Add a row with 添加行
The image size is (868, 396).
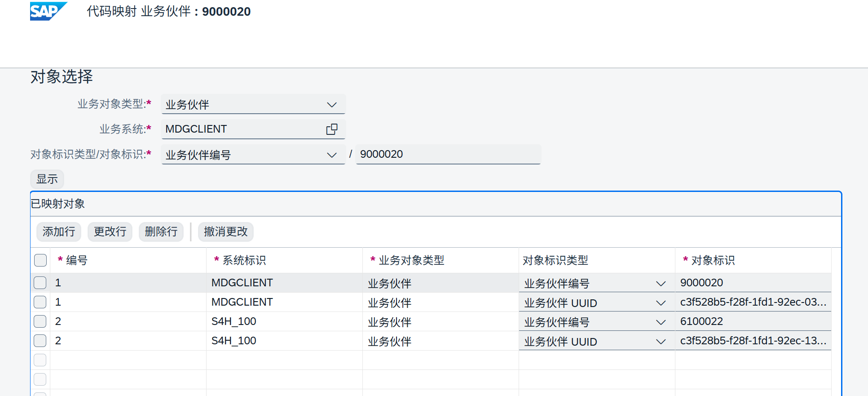59,231
